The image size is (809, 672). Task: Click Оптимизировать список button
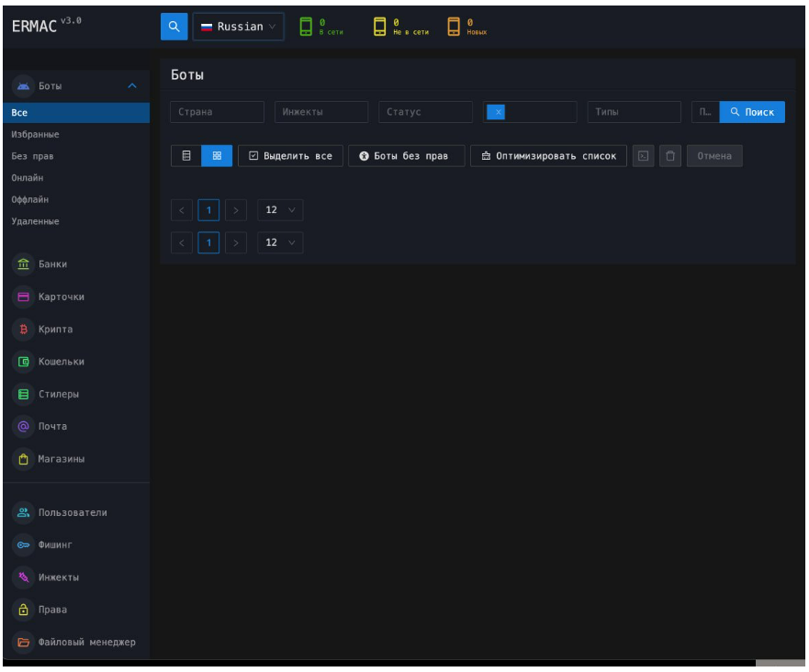(548, 156)
